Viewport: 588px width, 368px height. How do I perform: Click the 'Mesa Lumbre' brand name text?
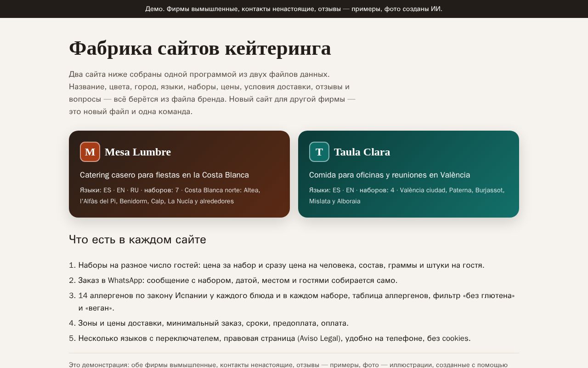138,152
